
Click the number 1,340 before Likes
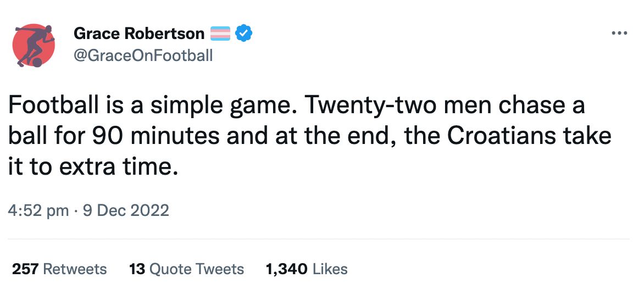coord(286,269)
